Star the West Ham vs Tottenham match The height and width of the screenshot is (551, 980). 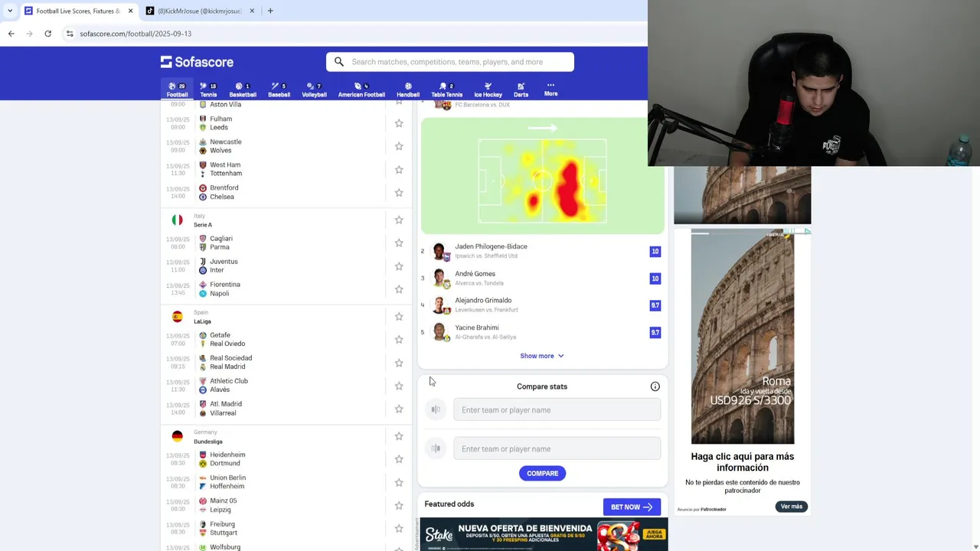[x=399, y=169]
